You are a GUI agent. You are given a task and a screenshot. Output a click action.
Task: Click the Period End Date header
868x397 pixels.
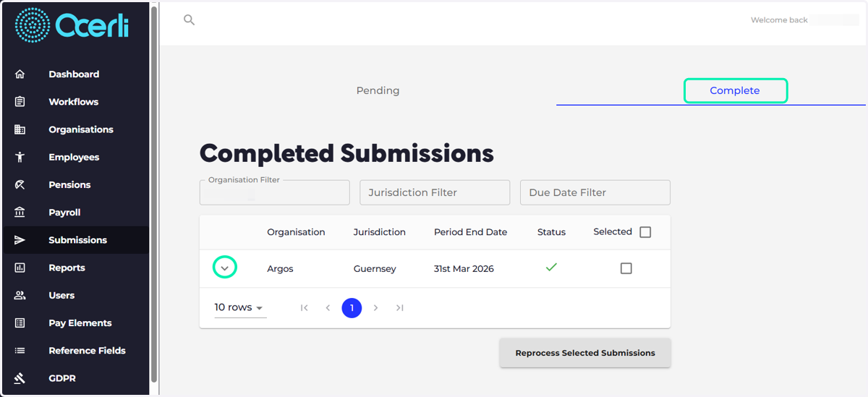tap(470, 232)
